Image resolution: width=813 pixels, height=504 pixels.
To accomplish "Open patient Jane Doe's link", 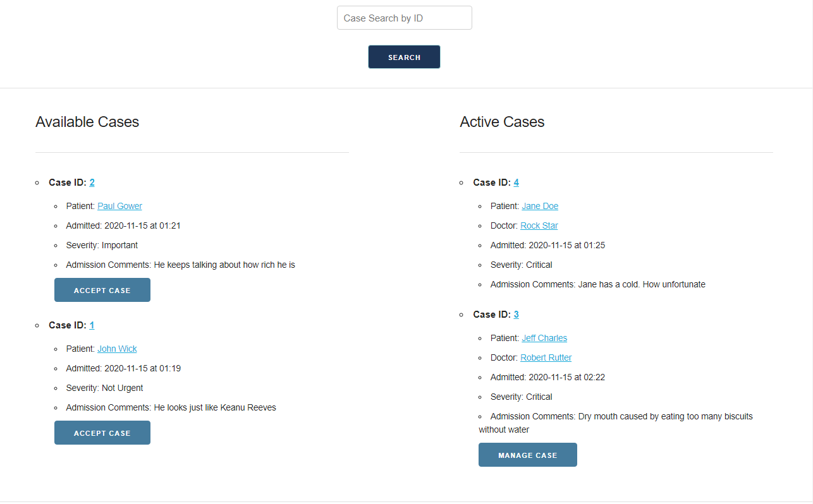I will pyautogui.click(x=540, y=206).
